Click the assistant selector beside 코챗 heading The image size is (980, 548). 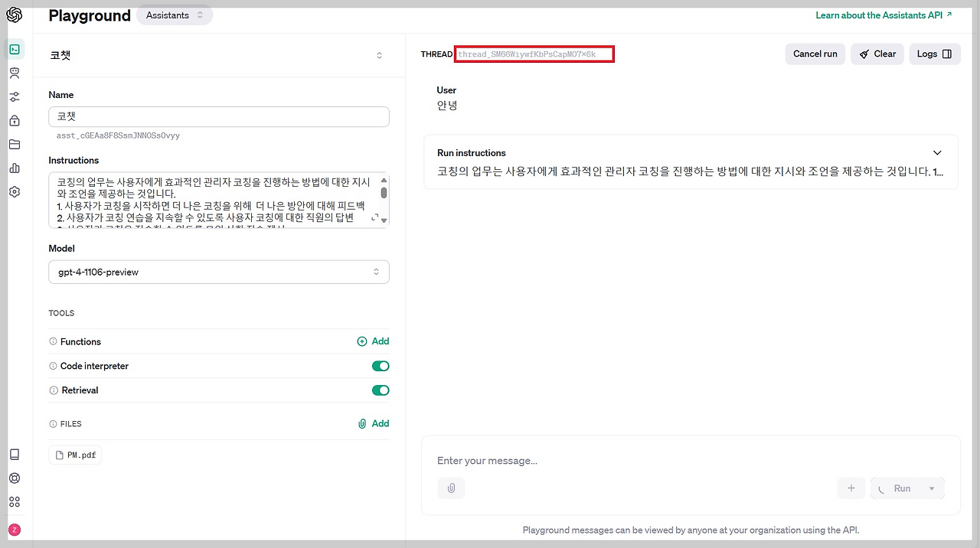pos(379,55)
